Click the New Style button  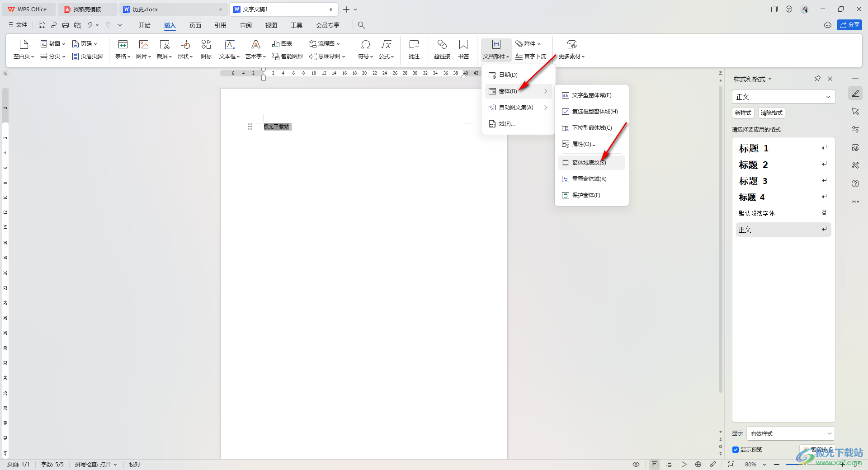[743, 113]
